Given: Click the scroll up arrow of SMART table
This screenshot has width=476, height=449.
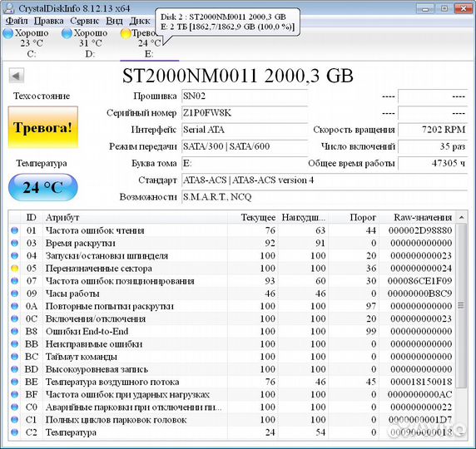Looking at the screenshot, I should pos(462,218).
